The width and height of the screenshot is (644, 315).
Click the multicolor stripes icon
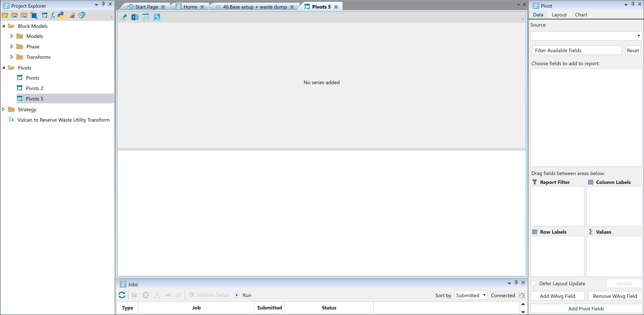point(72,15)
